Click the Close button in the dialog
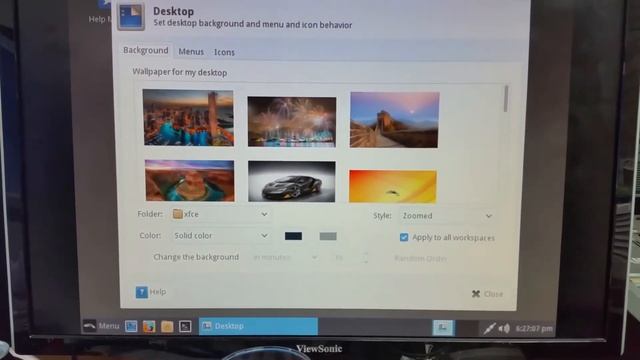 point(487,294)
